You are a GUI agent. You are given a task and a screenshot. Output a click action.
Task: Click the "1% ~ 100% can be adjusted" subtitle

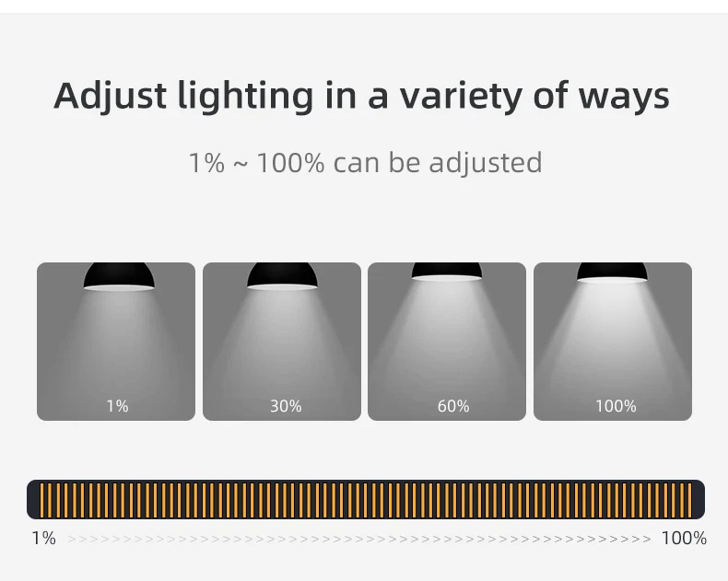coord(365,163)
